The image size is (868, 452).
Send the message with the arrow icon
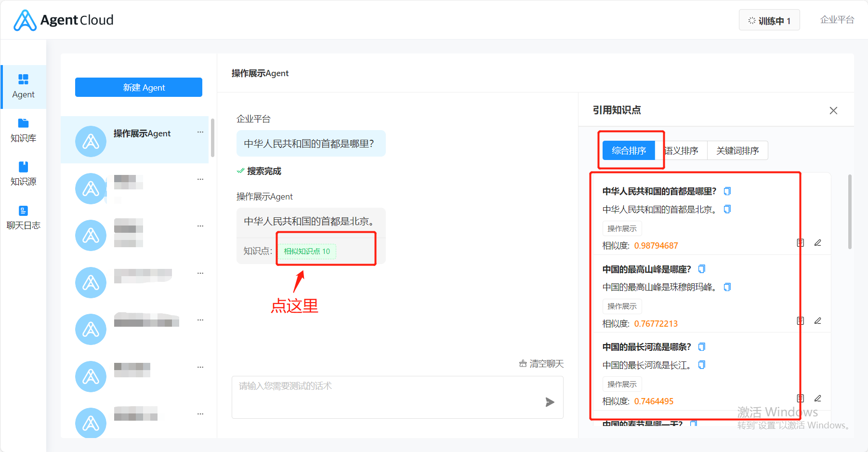(x=550, y=402)
